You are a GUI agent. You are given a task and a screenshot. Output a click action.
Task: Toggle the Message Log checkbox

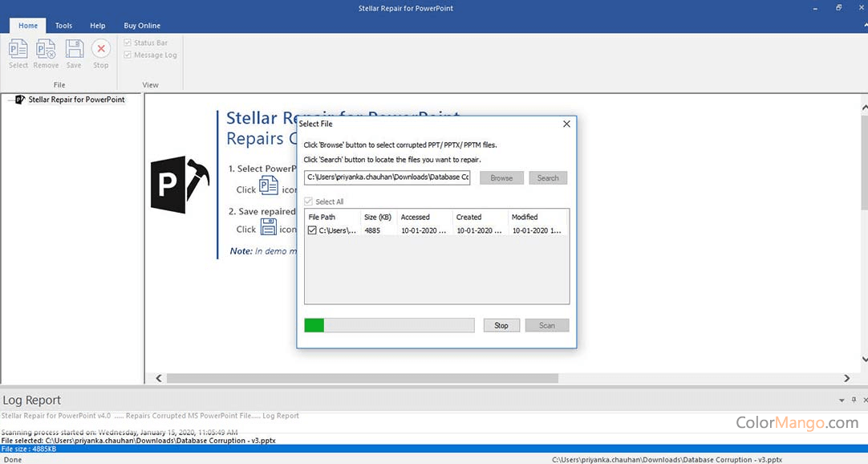click(x=128, y=55)
